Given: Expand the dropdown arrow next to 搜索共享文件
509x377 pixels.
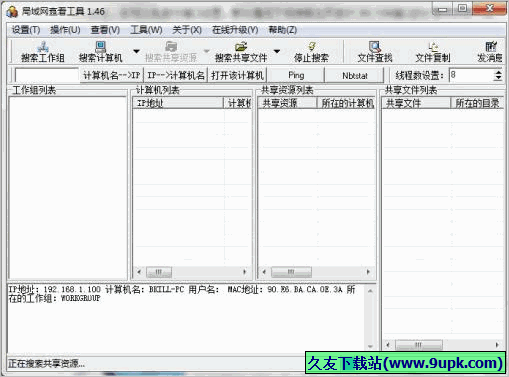Looking at the screenshot, I should click(x=277, y=51).
